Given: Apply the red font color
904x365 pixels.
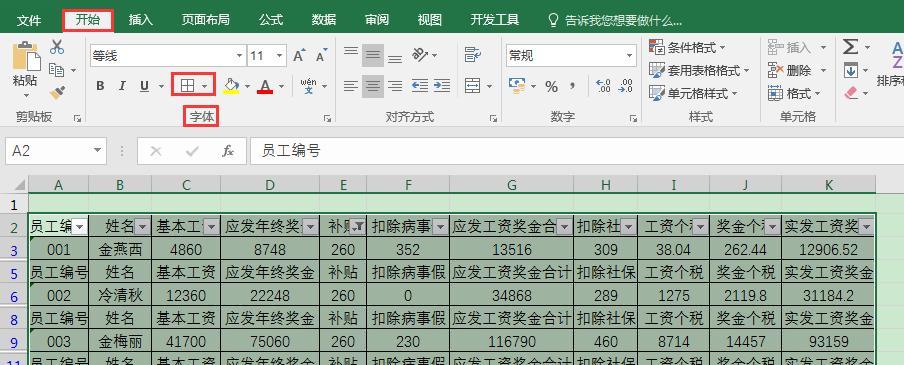Looking at the screenshot, I should click(x=265, y=86).
